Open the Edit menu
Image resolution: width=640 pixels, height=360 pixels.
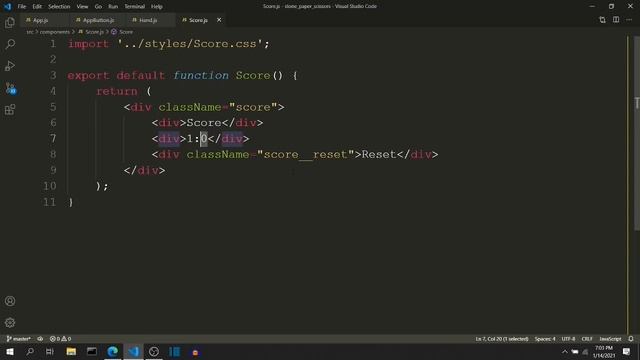[37, 7]
